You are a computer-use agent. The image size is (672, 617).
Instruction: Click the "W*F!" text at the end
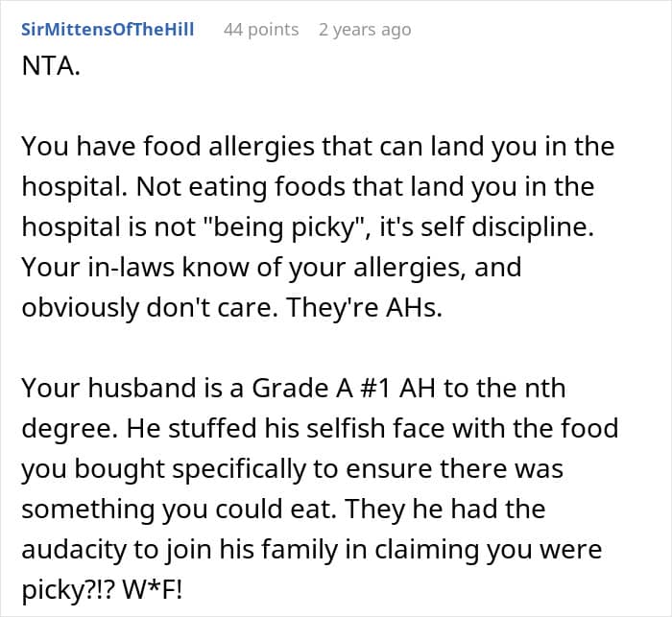165,588
